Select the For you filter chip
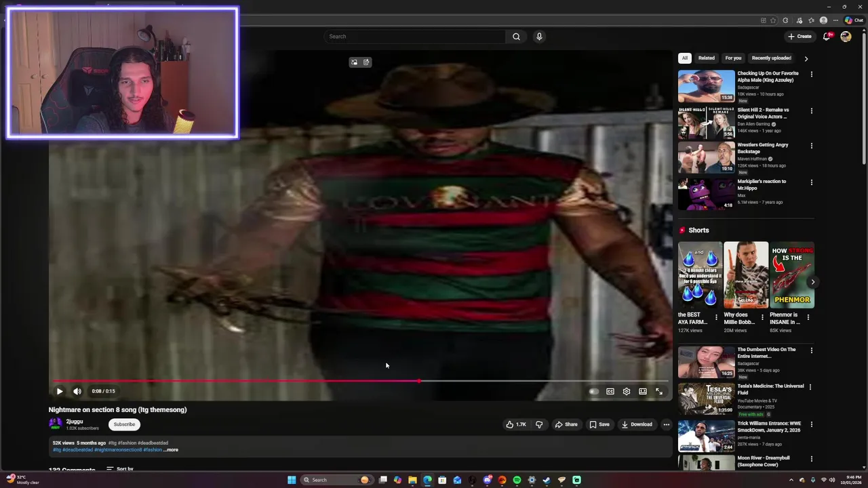This screenshot has height=488, width=868. tap(733, 58)
